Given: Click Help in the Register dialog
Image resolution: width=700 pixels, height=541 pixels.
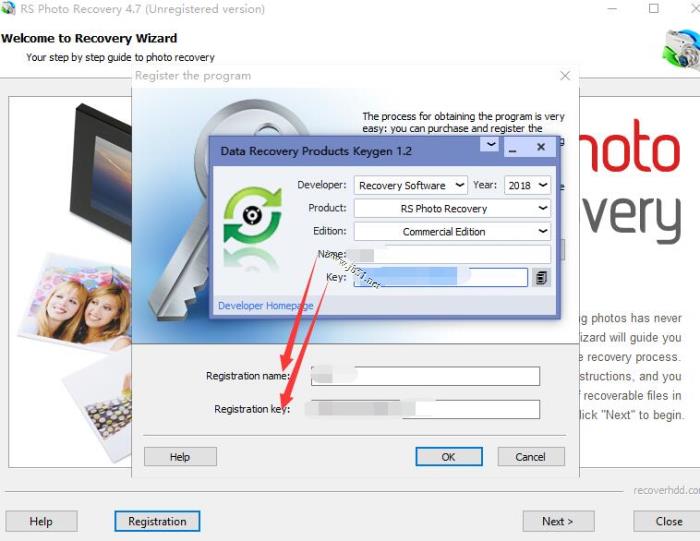Looking at the screenshot, I should [x=180, y=457].
